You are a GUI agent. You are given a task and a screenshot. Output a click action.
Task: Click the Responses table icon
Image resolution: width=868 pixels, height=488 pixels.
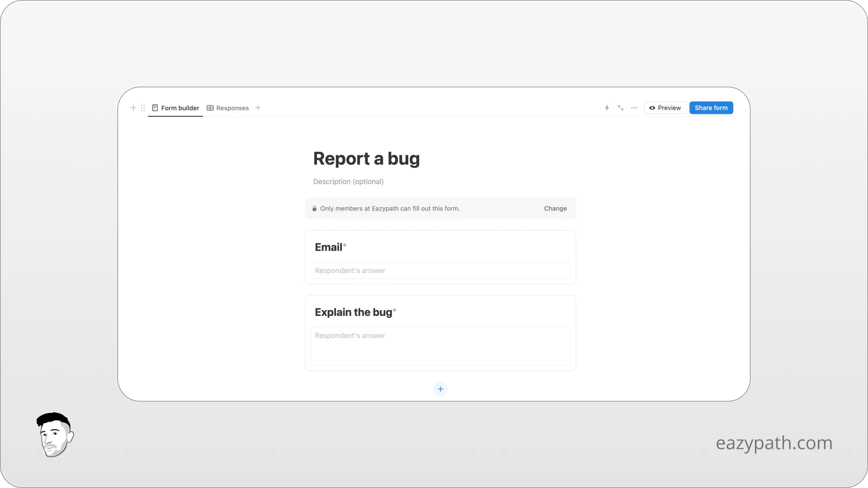click(x=210, y=108)
